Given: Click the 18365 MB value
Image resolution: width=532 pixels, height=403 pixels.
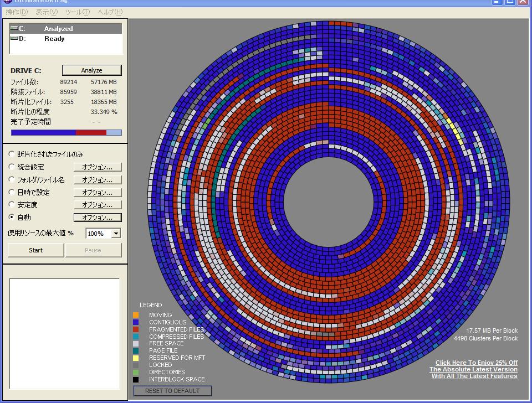Looking at the screenshot, I should click(104, 102).
